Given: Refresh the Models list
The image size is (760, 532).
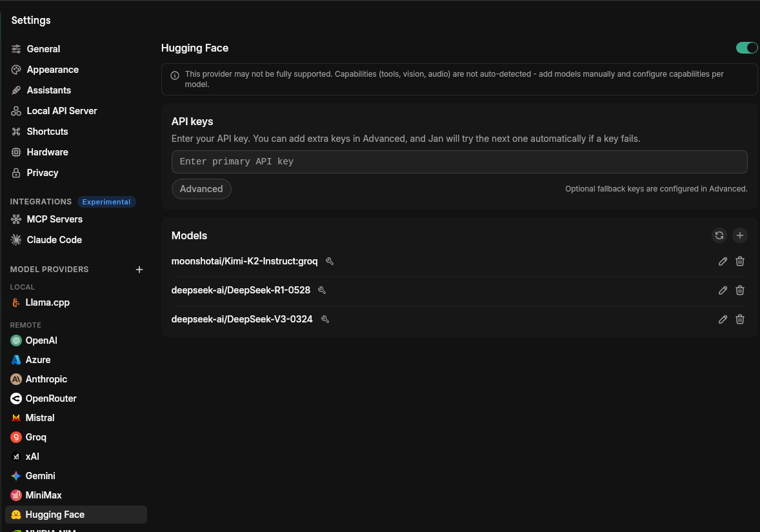Looking at the screenshot, I should coord(719,235).
